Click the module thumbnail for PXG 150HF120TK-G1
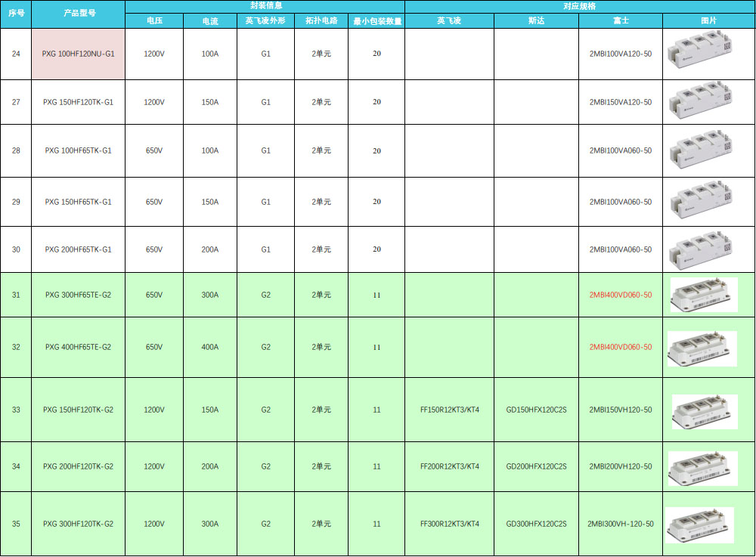The image size is (756, 557). pyautogui.click(x=698, y=102)
